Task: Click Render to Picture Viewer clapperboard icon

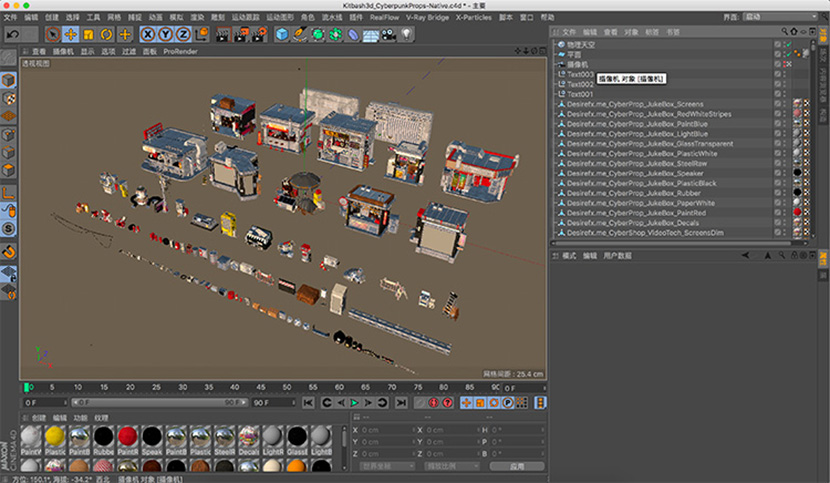Action: coord(241,35)
